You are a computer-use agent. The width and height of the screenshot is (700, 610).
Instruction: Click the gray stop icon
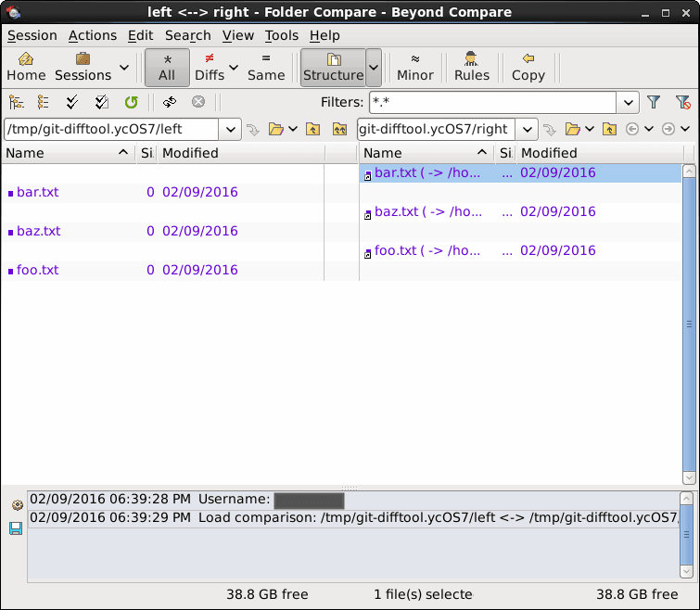tap(198, 102)
